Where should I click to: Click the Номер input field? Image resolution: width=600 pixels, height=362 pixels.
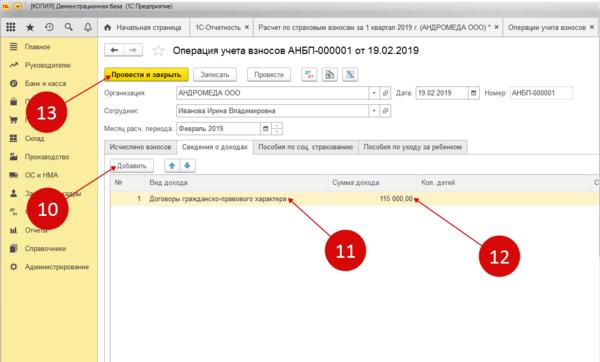click(x=541, y=93)
